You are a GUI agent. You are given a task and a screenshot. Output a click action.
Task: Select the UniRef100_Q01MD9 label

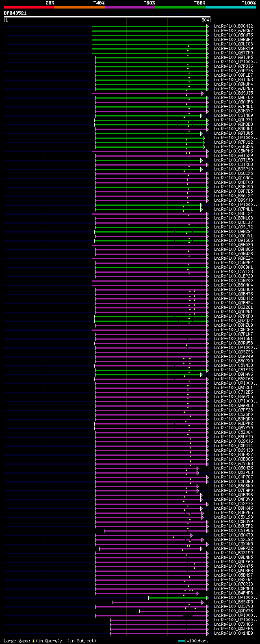(233, 633)
